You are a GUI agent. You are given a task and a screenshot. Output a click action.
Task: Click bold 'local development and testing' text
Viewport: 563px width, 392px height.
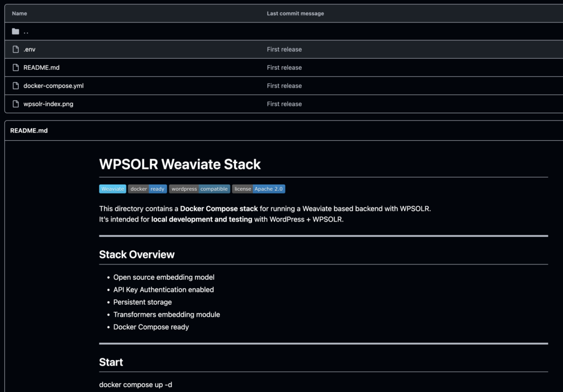[x=202, y=219]
